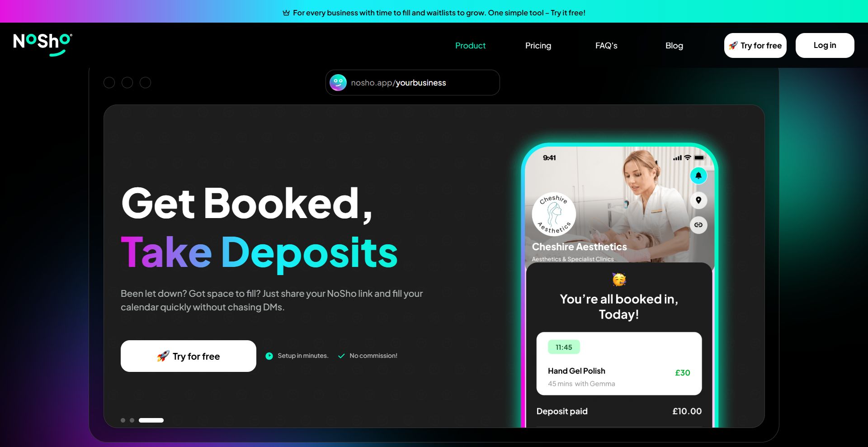Select the second carousel slide dot
This screenshot has width=868, height=447.
pos(132,420)
